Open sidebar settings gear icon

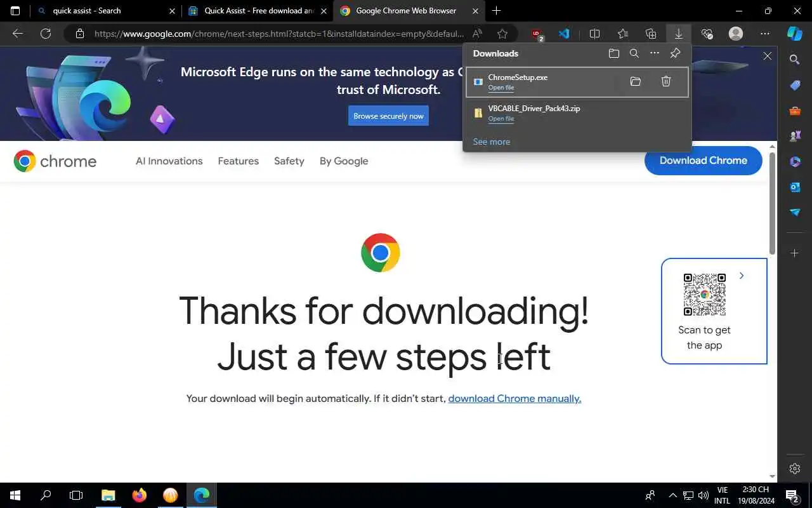pos(794,469)
